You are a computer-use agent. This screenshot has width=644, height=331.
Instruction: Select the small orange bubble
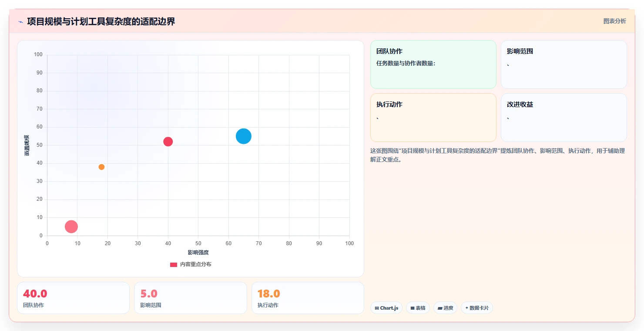(x=101, y=167)
